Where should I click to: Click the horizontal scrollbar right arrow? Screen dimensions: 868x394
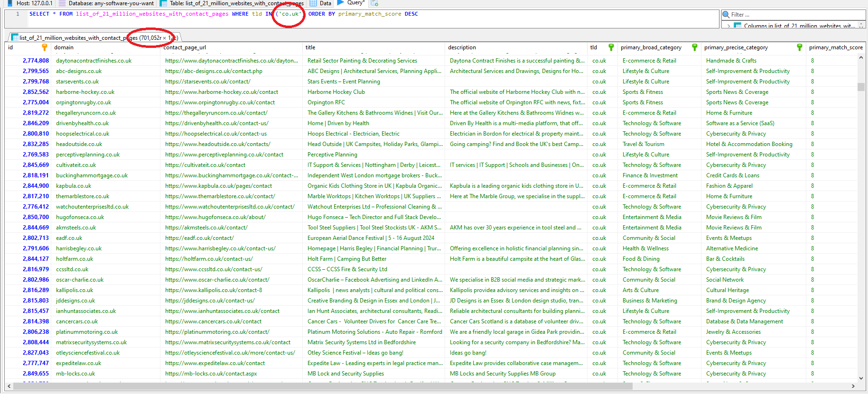(853, 386)
